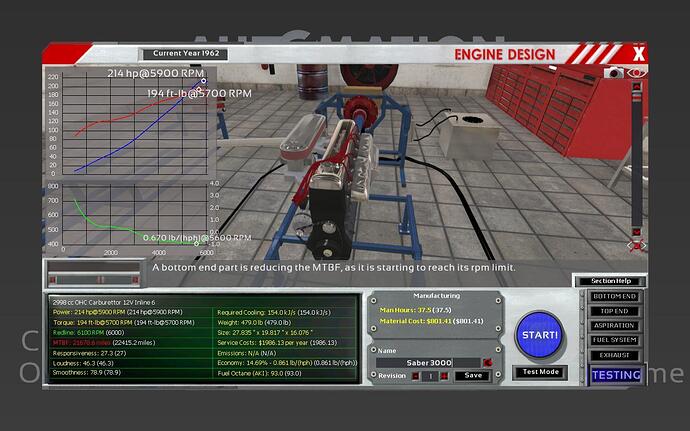This screenshot has width=690, height=431.
Task: Open the Top End section
Action: [x=614, y=311]
